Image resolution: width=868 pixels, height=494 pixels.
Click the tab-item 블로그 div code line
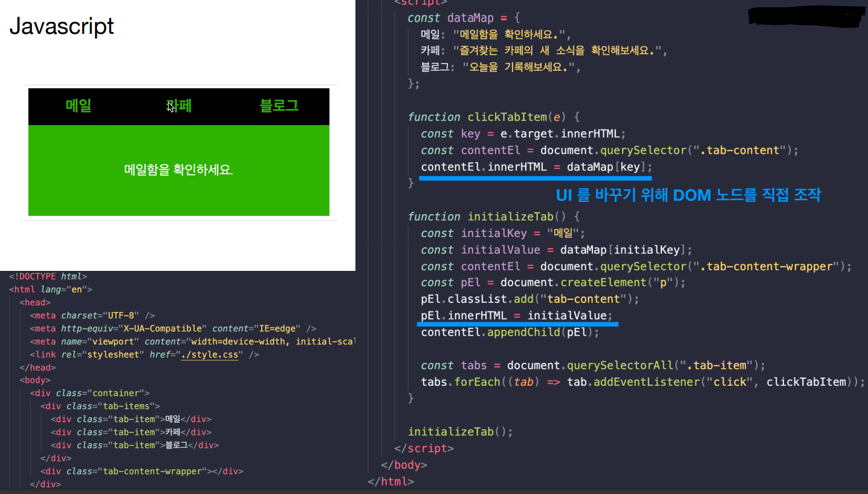[x=135, y=445]
